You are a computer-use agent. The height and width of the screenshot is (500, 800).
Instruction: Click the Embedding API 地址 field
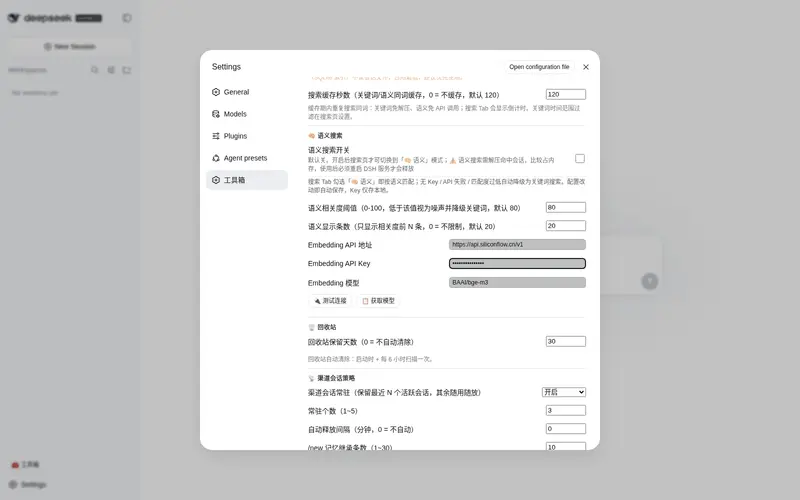point(517,244)
